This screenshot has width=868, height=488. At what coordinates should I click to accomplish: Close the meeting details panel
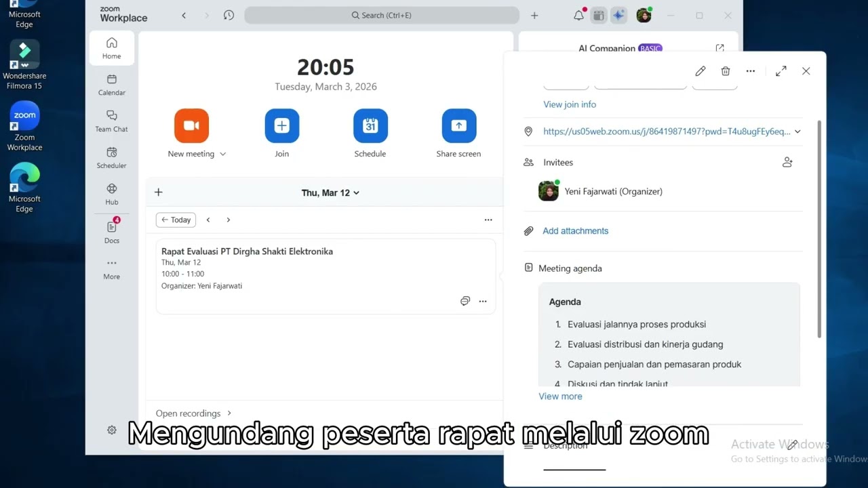click(x=806, y=71)
